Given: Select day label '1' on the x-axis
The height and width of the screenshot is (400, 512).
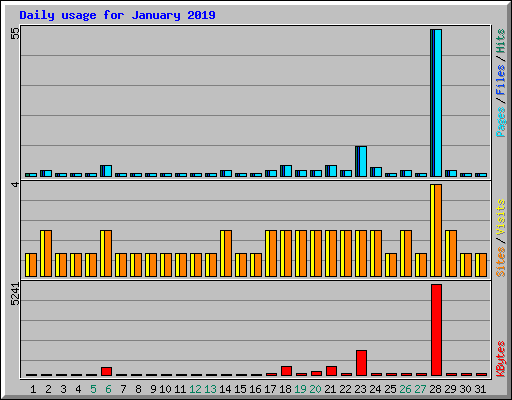Looking at the screenshot, I should tap(33, 389).
